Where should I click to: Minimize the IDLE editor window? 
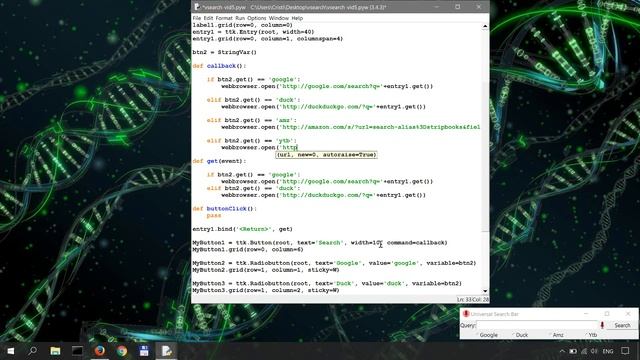436,7
